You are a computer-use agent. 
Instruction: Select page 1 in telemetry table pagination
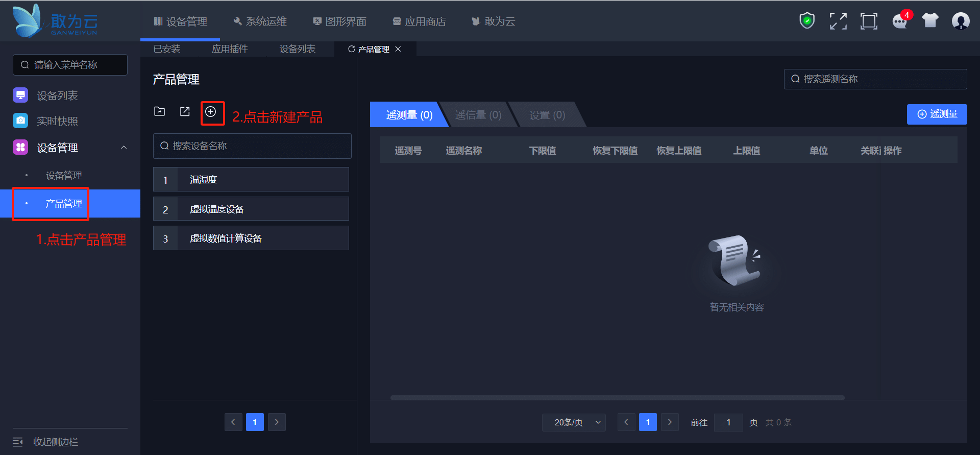point(648,422)
